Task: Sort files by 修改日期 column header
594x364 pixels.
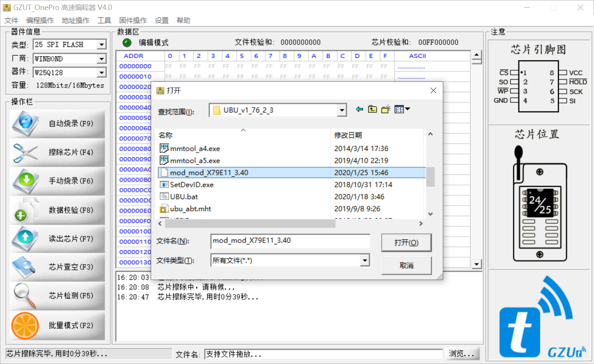Action: click(377, 135)
